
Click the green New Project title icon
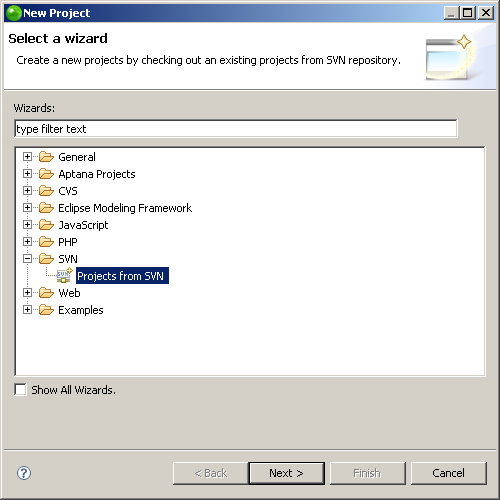[14, 13]
